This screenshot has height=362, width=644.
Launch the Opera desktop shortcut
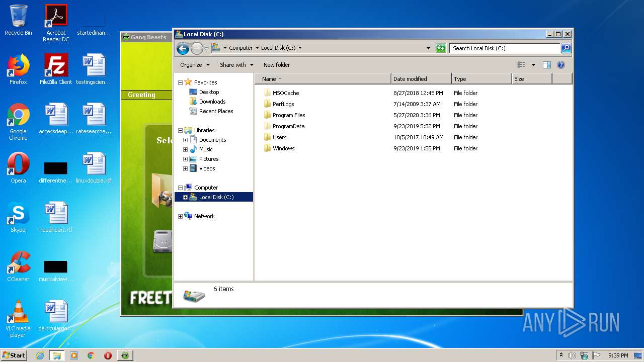(x=18, y=168)
